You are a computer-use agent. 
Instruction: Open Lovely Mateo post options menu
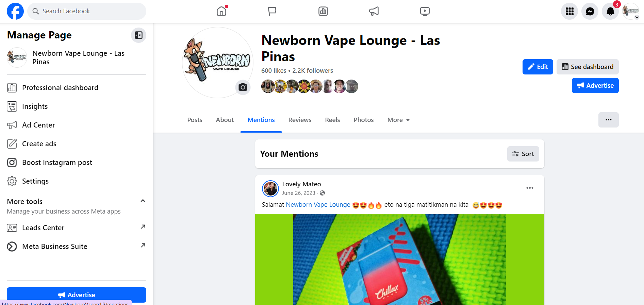[530, 188]
